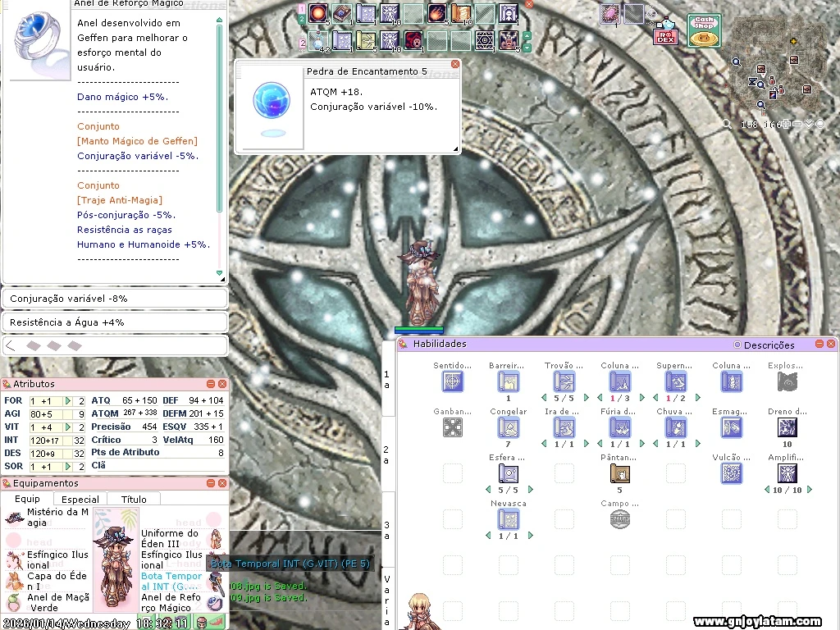Switch to the Título equipment tab

[134, 499]
